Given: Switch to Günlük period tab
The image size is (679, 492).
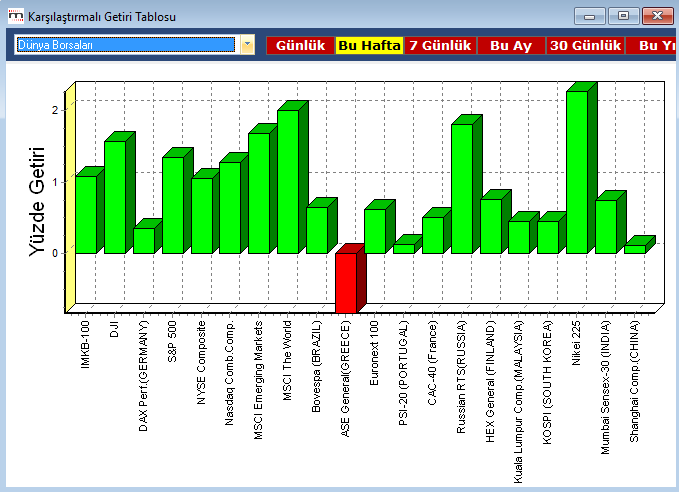Looking at the screenshot, I should 300,45.
